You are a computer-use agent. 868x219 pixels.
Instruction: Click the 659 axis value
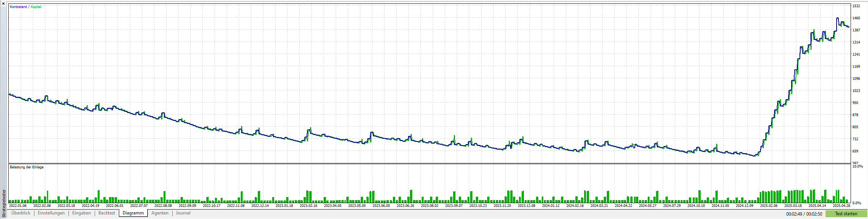tap(855, 151)
